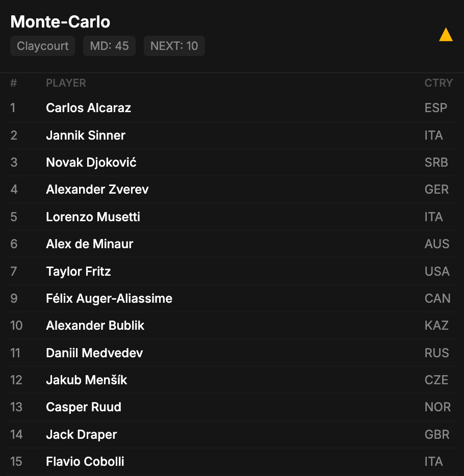This screenshot has width=464, height=476.
Task: Click the Claycourt surface tag
Action: tap(43, 46)
